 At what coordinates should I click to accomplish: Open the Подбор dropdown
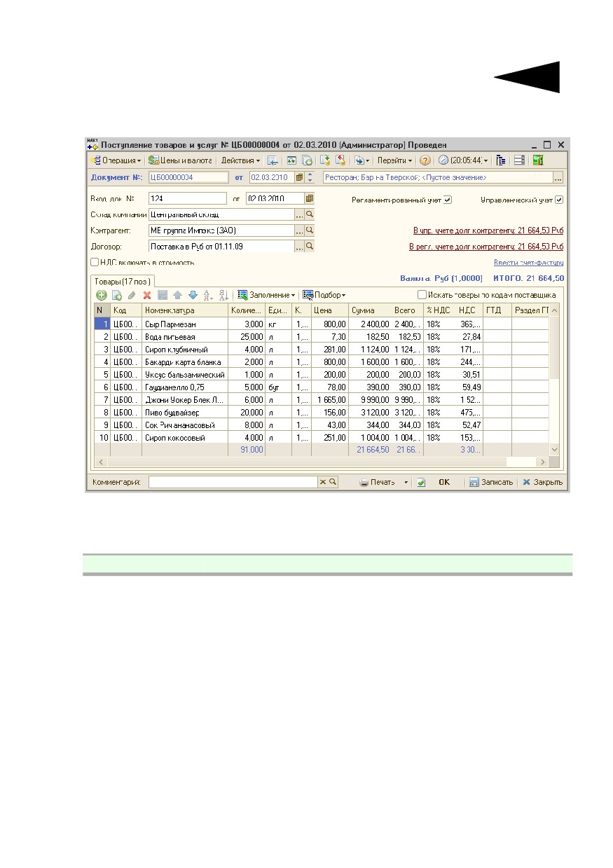324,295
